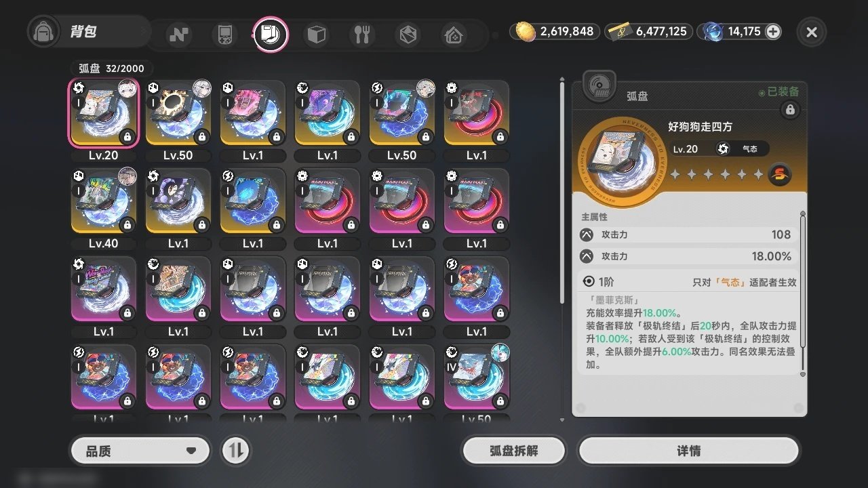Close the backpack with X button
Viewport: 868px width, 488px height.
pos(812,31)
